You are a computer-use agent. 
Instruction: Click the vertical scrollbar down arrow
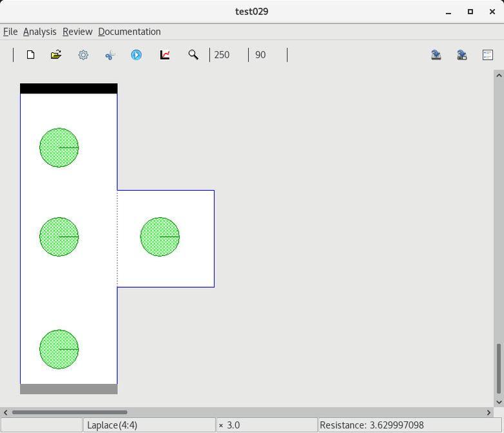498,402
